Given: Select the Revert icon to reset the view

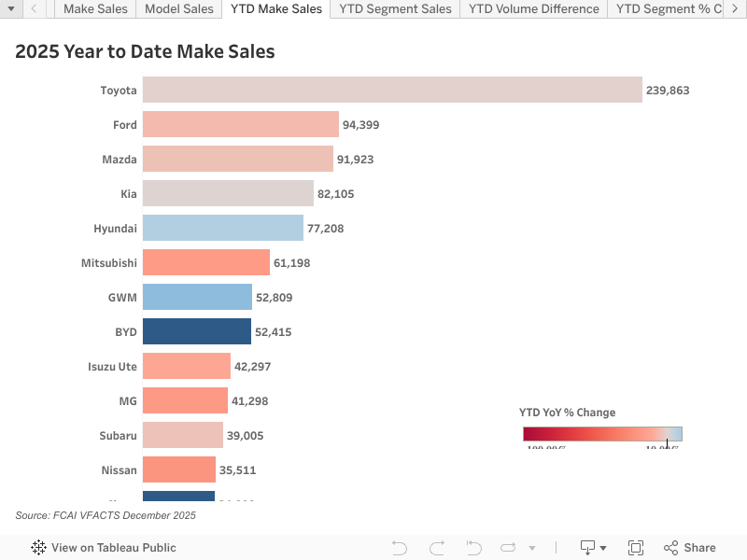Looking at the screenshot, I should 473,547.
